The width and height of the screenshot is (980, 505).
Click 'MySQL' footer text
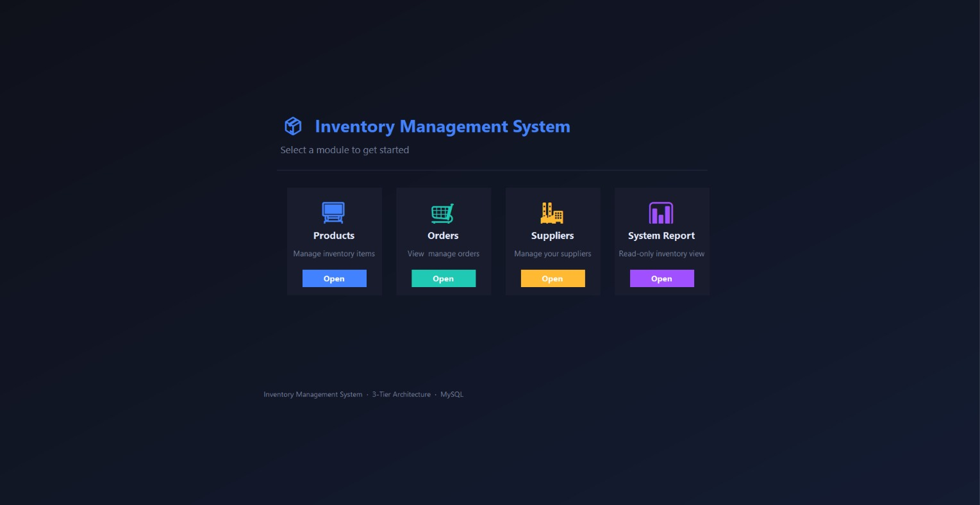click(x=452, y=394)
